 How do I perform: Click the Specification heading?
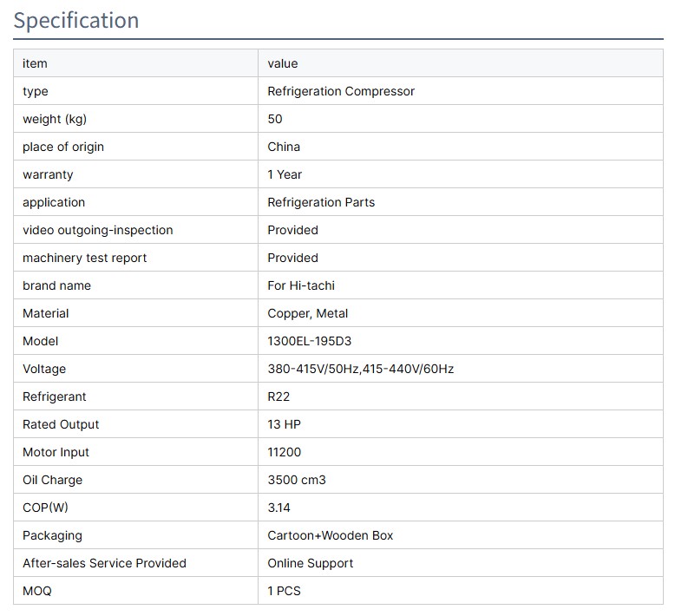76,20
